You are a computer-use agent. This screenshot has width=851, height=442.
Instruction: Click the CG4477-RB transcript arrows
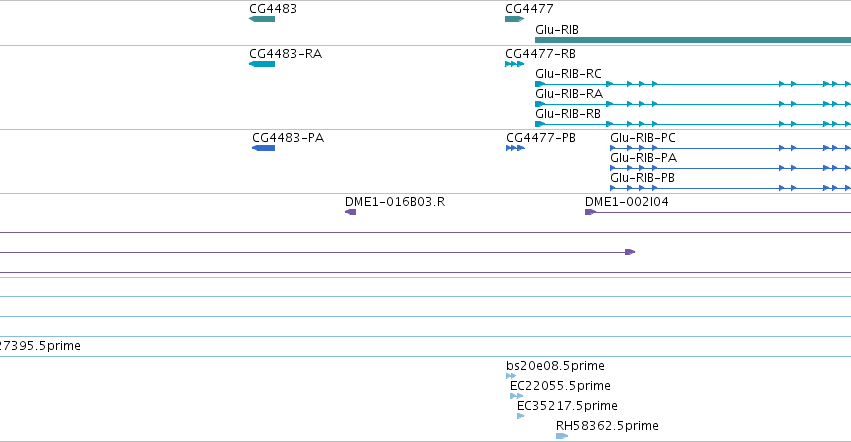515,64
